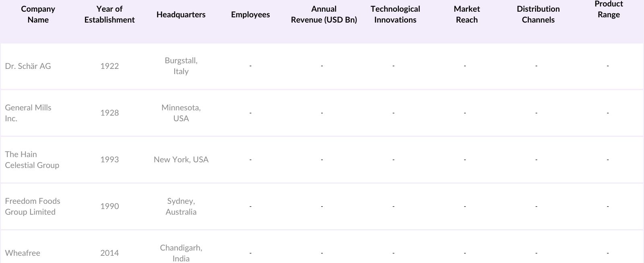Click the Freedom Foods Group Limited name
Image resolution: width=644 pixels, height=263 pixels.
click(33, 206)
